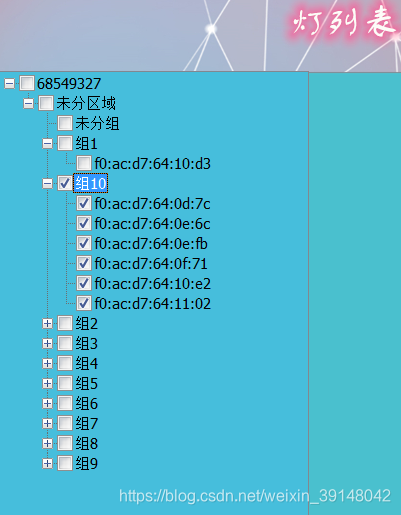The image size is (401, 515).
Task: Select device f0:ac:d7:64:0f:71 label
Action: pos(151,264)
